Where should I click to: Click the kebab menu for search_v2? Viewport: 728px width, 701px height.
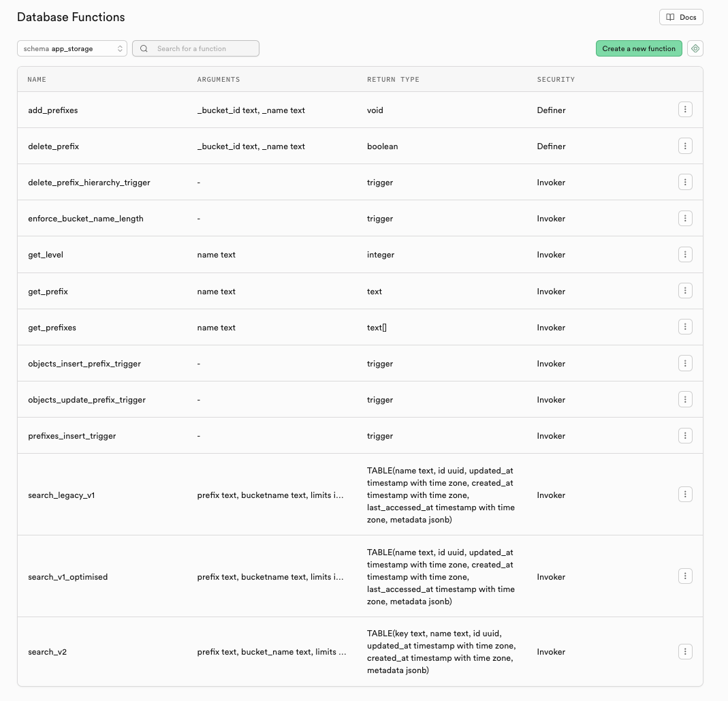pyautogui.click(x=685, y=652)
